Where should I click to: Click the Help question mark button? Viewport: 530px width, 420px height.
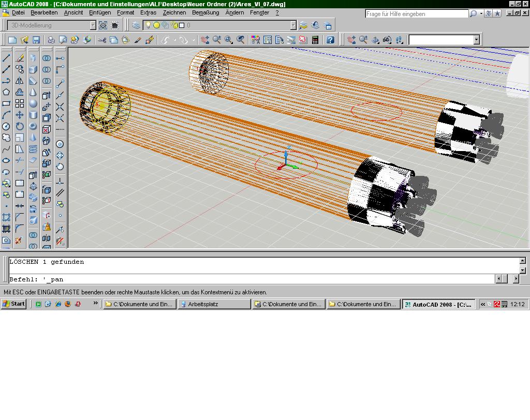pos(330,40)
